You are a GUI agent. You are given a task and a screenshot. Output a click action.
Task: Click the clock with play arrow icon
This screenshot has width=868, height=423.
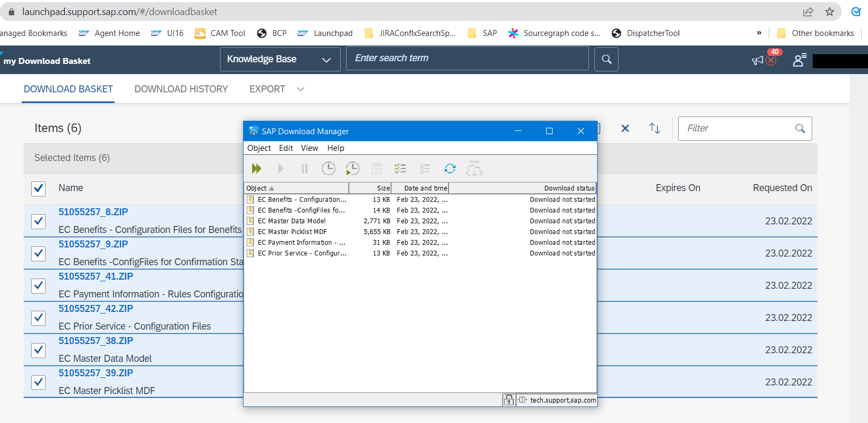(x=352, y=169)
